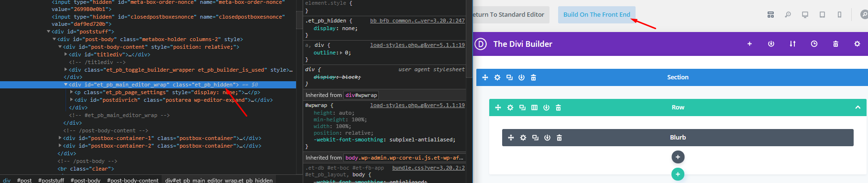The height and width of the screenshot is (183, 868).
Task: Switch to wireframe view icon in top toolbar
Action: [x=770, y=15]
